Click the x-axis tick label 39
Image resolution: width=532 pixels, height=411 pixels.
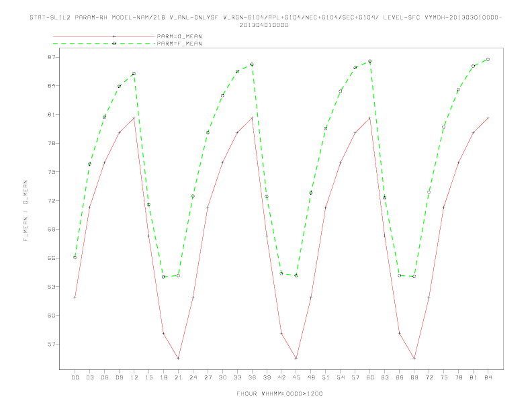[x=267, y=377]
